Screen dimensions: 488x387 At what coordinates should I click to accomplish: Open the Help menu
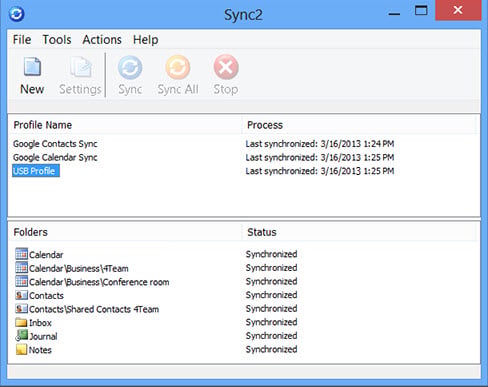coord(145,40)
